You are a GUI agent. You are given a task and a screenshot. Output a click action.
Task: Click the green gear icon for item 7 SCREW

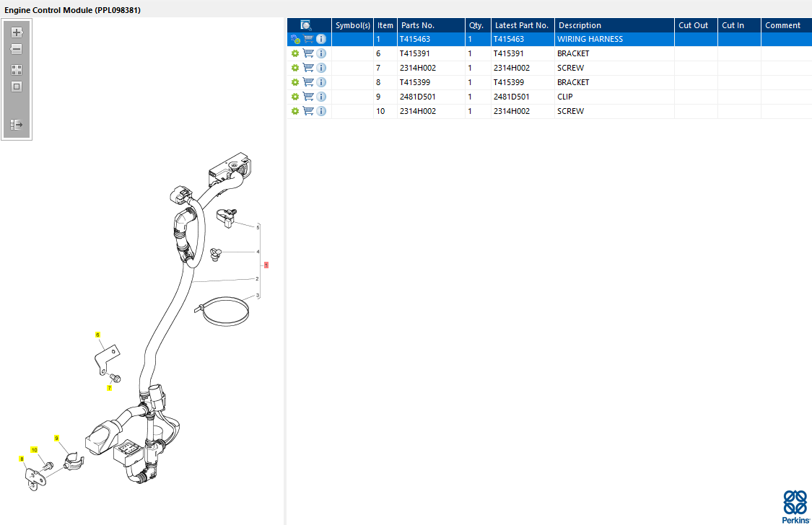pos(295,69)
